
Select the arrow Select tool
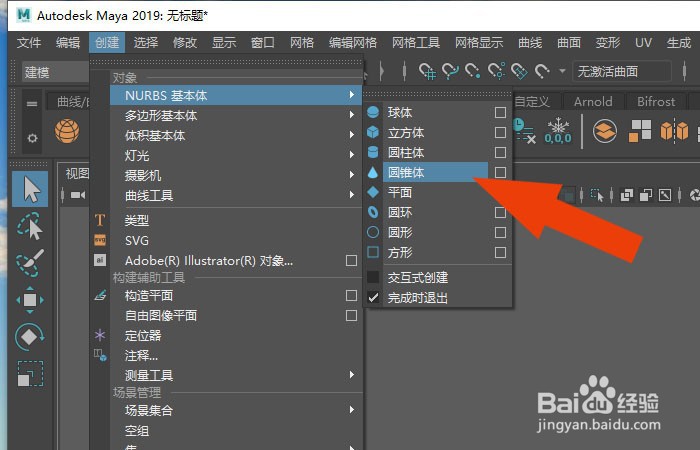click(x=30, y=189)
